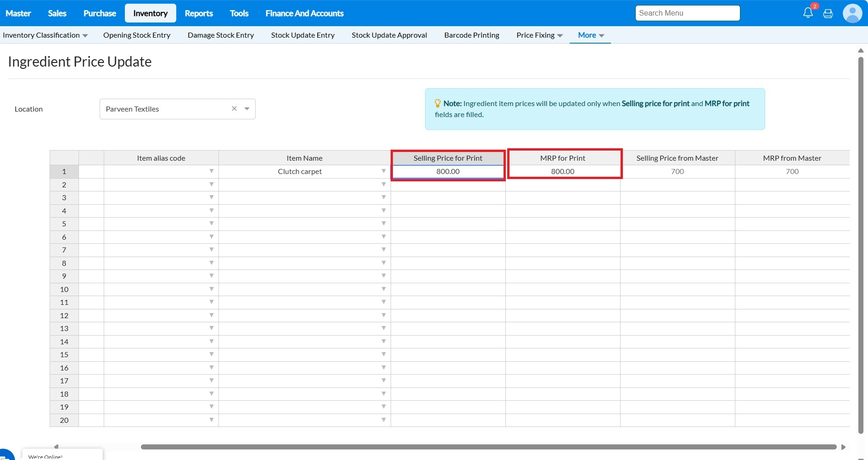
Task: Click the horizontal scrollbar right arrow
Action: [843, 447]
